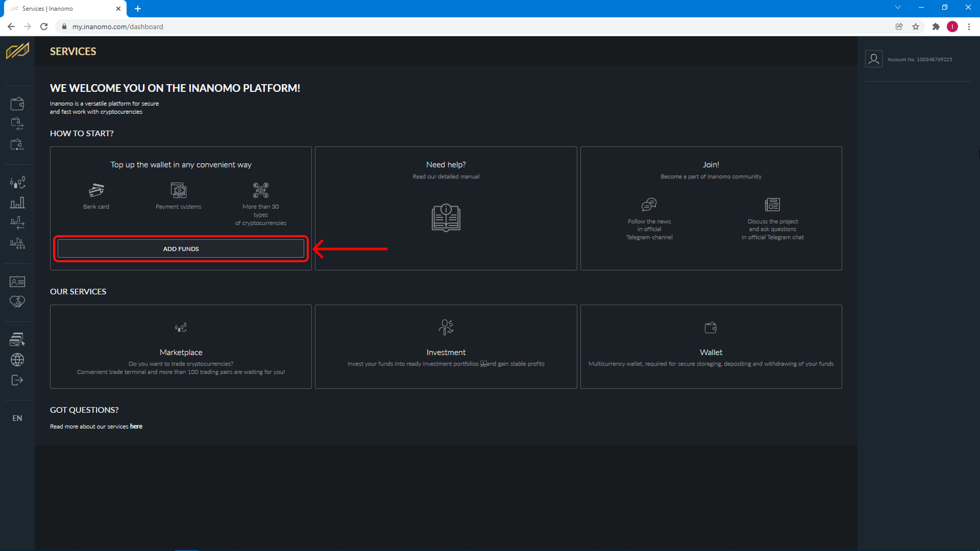
Task: Open bar chart hierarchy sidebar icon
Action: pos(17,243)
